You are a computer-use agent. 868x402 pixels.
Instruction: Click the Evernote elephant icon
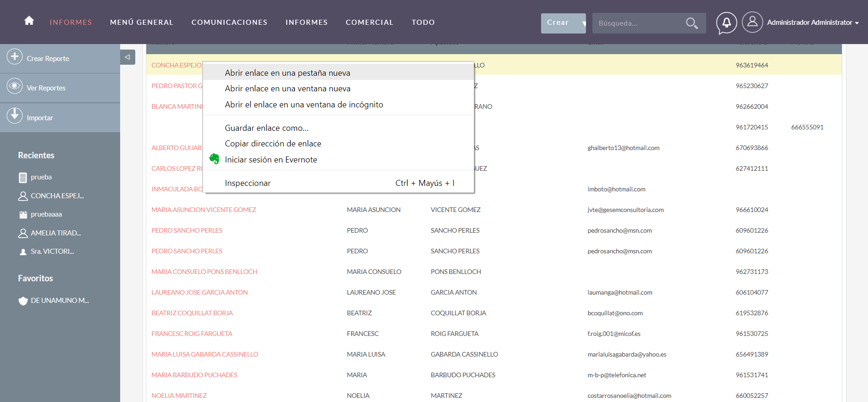pos(214,159)
